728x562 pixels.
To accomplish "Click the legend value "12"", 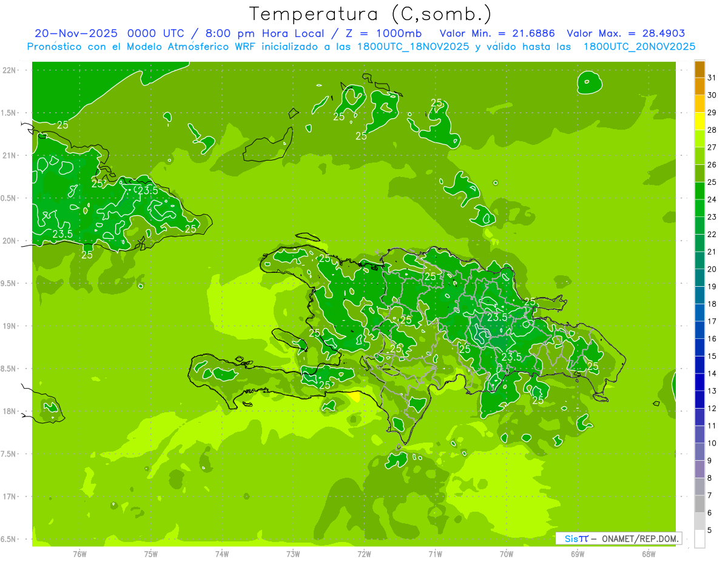I will coord(712,408).
